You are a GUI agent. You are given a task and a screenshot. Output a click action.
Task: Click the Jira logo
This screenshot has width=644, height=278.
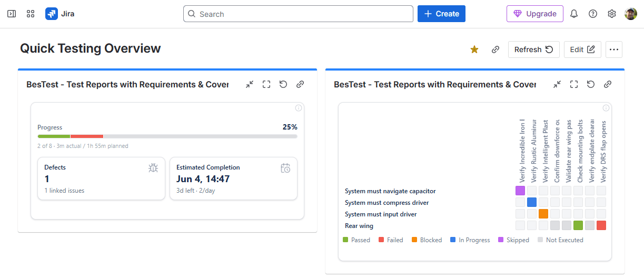tap(60, 14)
